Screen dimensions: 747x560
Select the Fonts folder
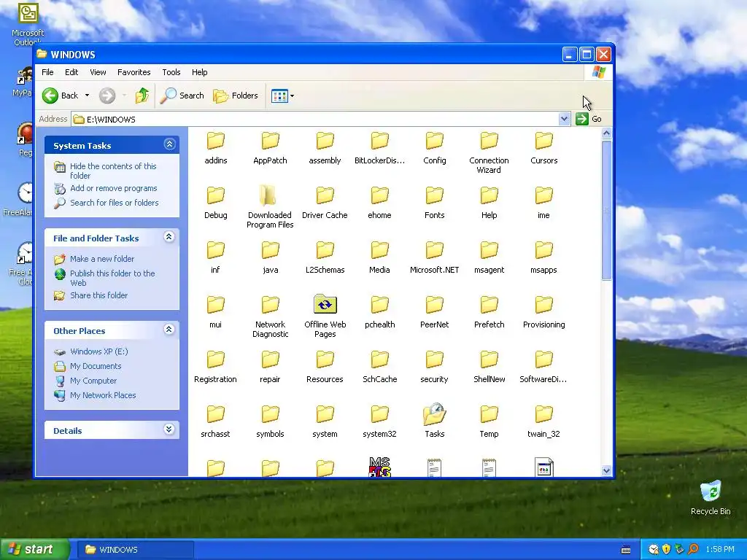click(x=435, y=203)
